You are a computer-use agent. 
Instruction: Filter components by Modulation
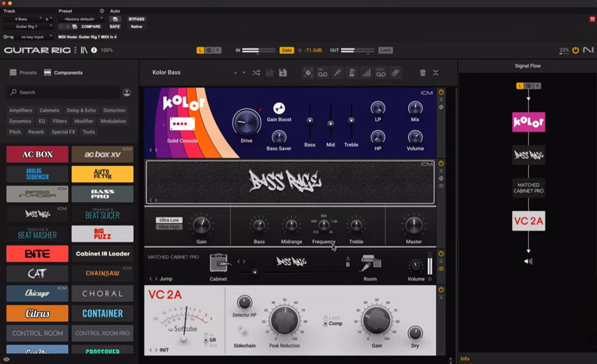point(113,121)
